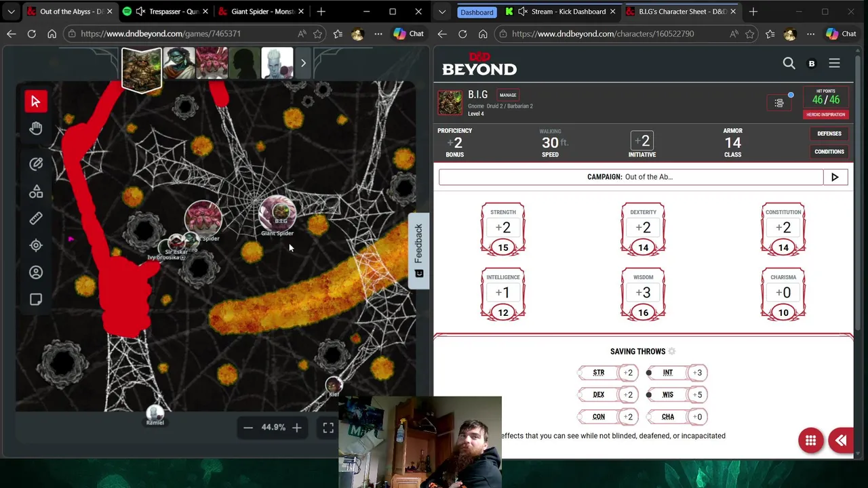Unmute the Stream Kick Dashboard tab

[x=523, y=12]
